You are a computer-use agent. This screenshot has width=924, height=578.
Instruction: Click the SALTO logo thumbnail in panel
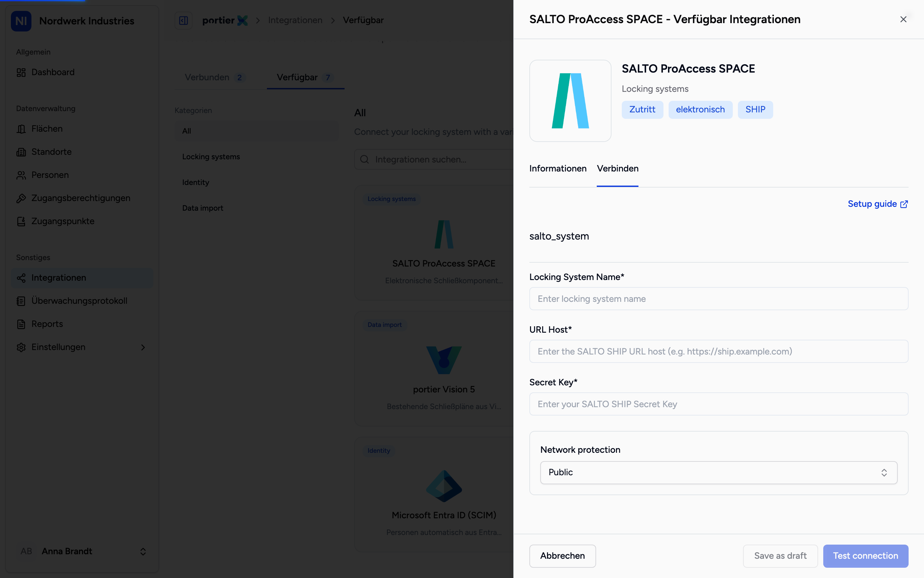coord(570,101)
